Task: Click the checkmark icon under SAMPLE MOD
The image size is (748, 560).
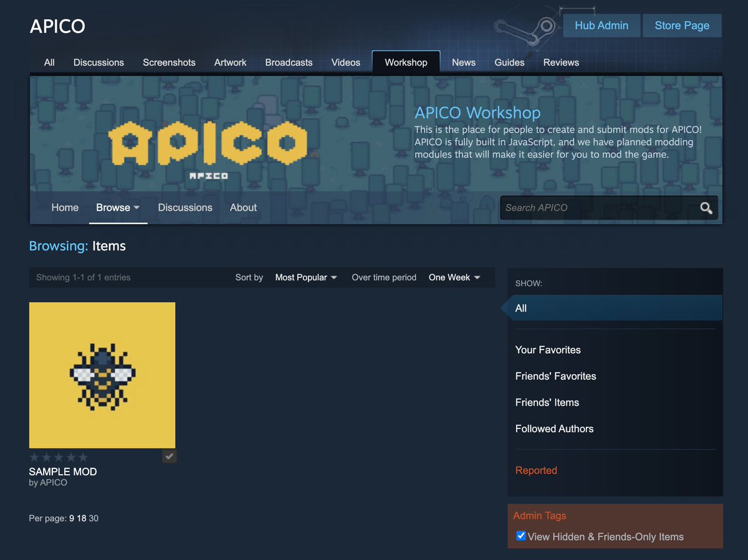Action: click(169, 457)
